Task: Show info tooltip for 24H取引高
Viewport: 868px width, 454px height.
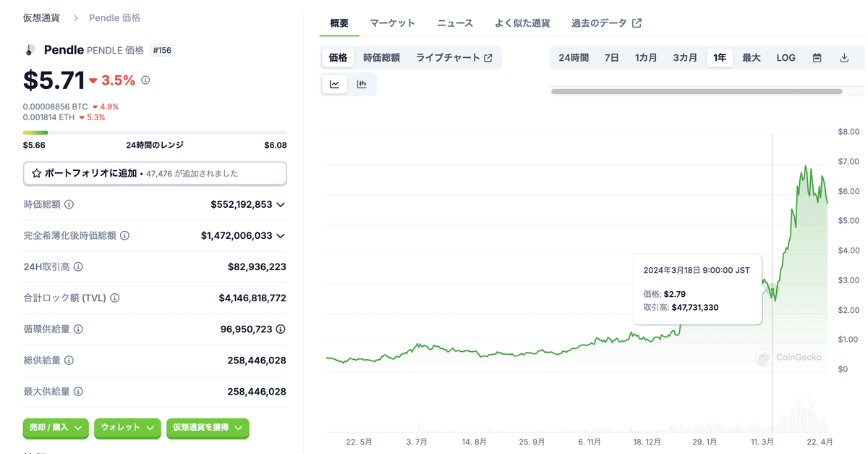Action: (x=78, y=267)
